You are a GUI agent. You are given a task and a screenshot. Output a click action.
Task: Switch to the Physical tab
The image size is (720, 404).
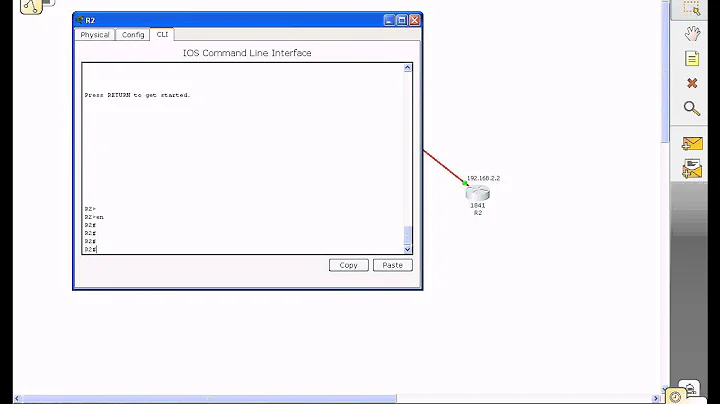point(95,35)
